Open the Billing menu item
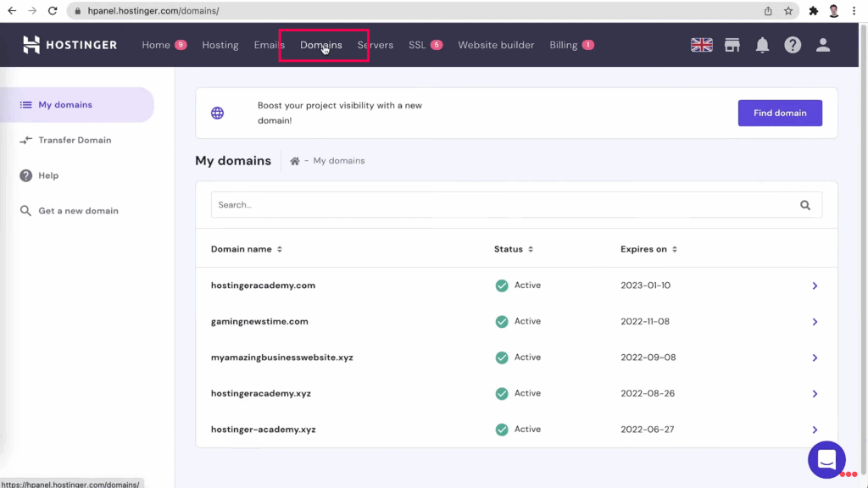 pyautogui.click(x=564, y=45)
